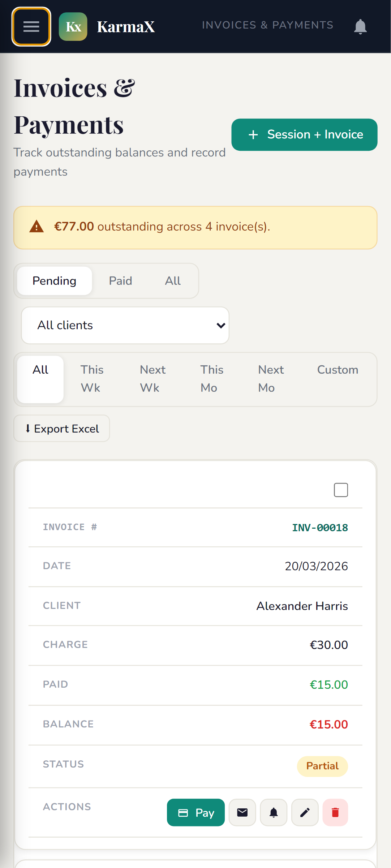Select the Pending status tab
Viewport: 391px width, 868px height.
tap(55, 281)
